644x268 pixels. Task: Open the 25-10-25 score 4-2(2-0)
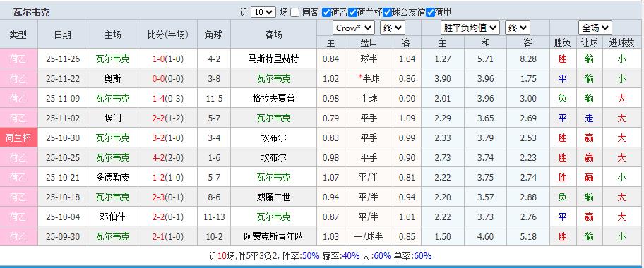tap(167, 157)
